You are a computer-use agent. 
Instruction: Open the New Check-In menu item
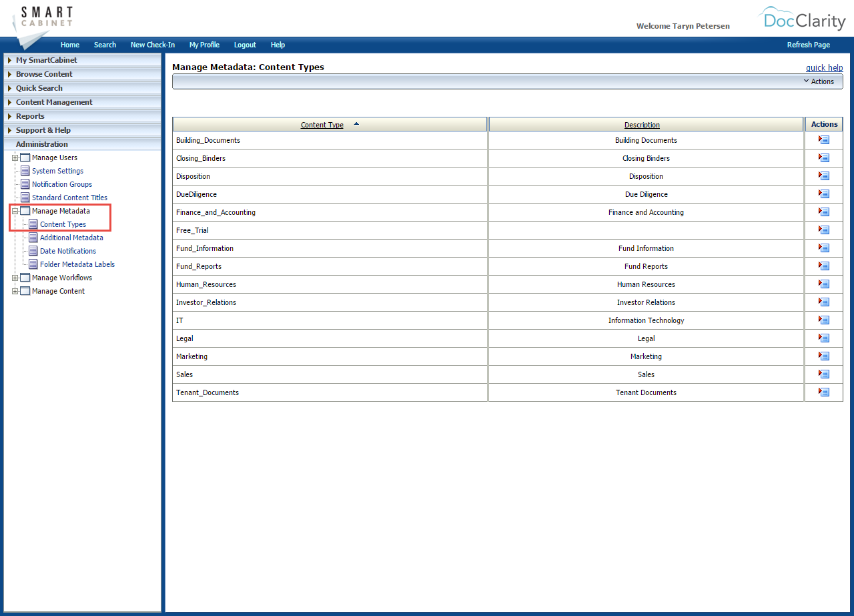[x=153, y=45]
